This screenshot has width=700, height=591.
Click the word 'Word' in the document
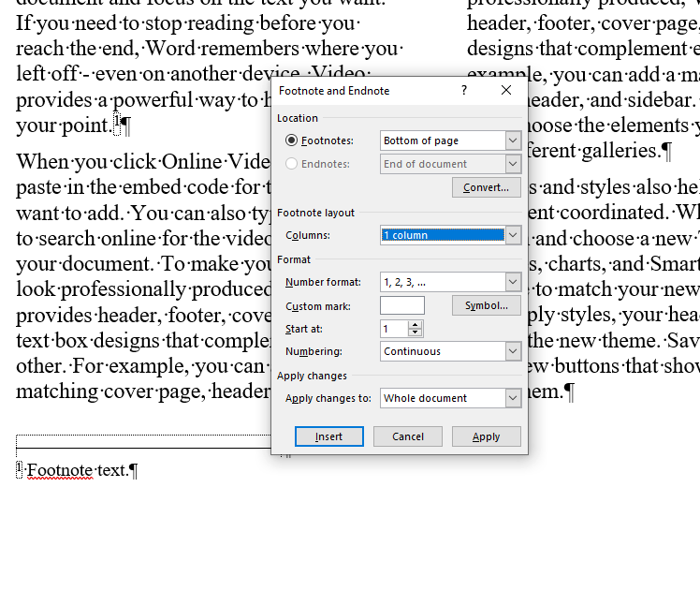(x=171, y=49)
